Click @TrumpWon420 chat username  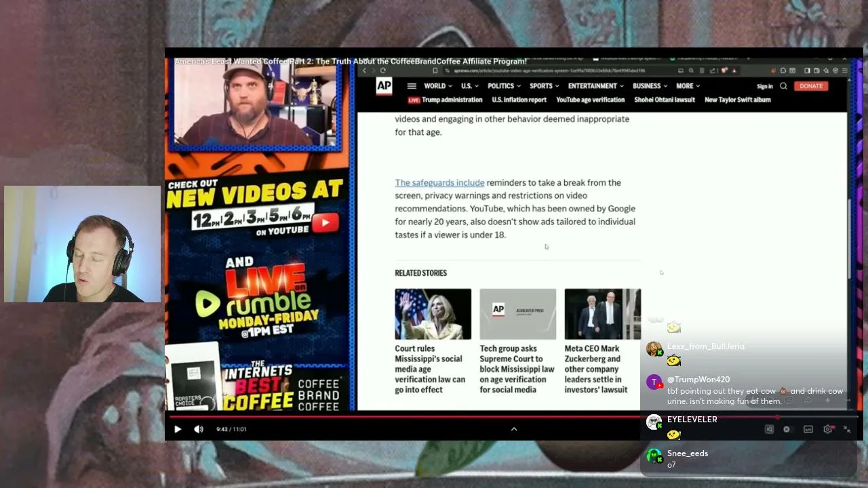pos(698,380)
